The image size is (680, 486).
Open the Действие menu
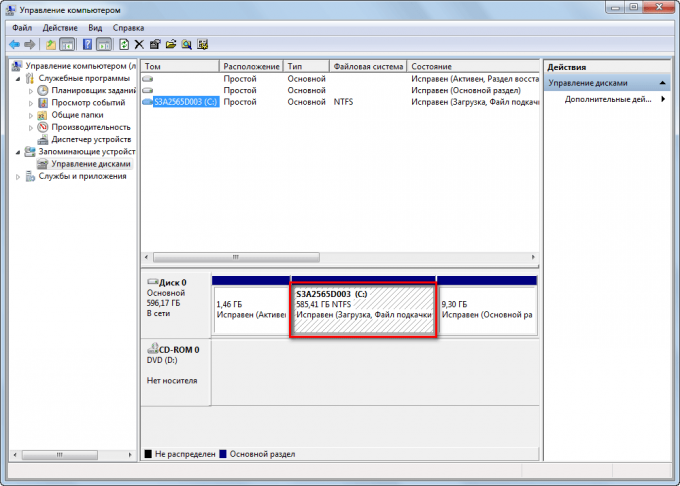click(62, 28)
